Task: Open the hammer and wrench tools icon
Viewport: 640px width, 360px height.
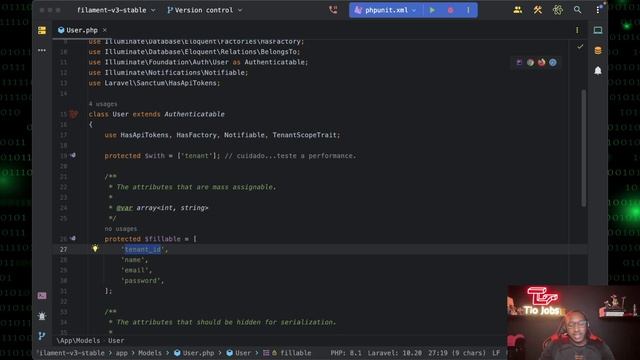Action: point(538,10)
